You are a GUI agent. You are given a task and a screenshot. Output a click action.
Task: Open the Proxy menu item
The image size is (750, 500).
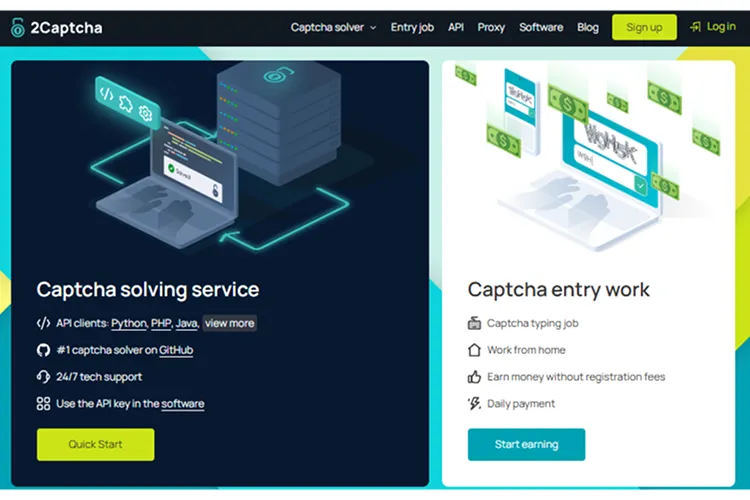pyautogui.click(x=491, y=27)
